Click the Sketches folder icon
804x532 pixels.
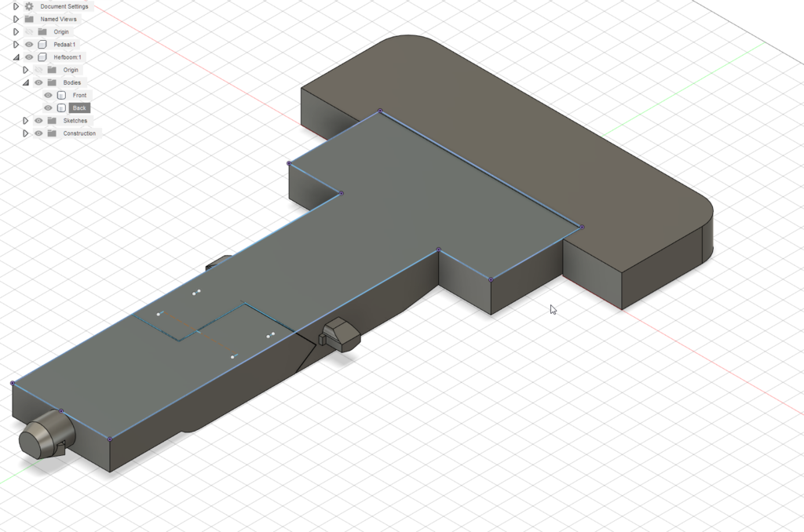pos(53,120)
